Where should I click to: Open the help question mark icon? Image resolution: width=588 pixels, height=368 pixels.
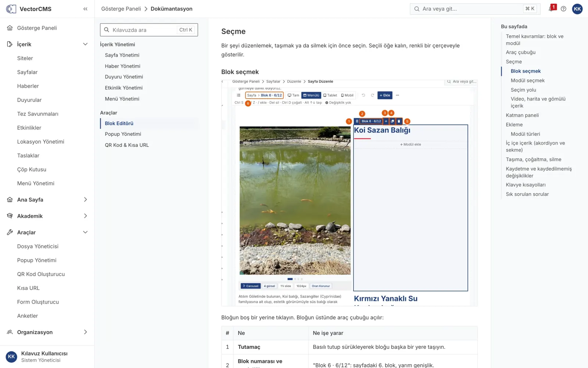click(563, 9)
